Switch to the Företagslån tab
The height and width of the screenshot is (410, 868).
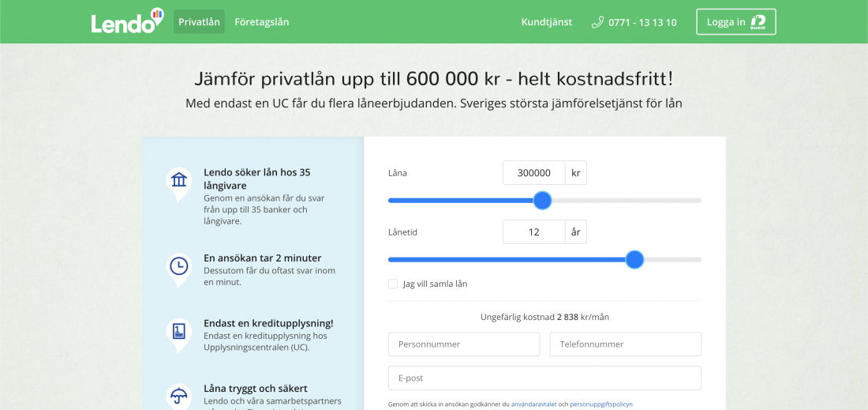pyautogui.click(x=262, y=22)
